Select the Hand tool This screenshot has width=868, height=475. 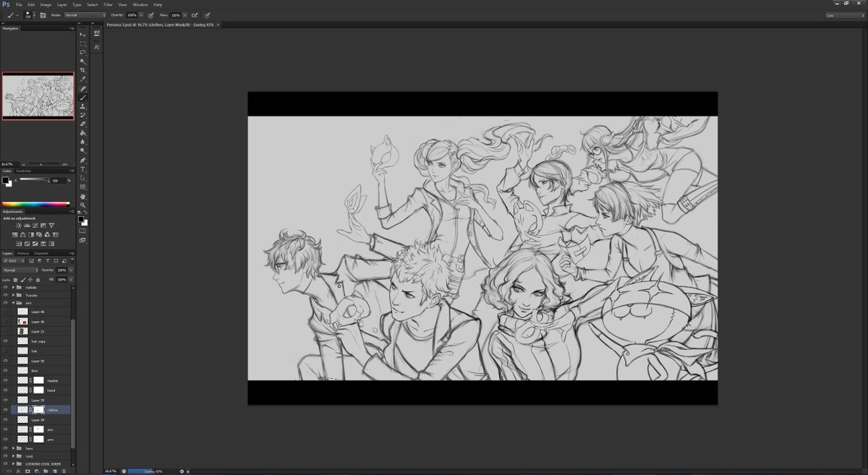point(82,196)
